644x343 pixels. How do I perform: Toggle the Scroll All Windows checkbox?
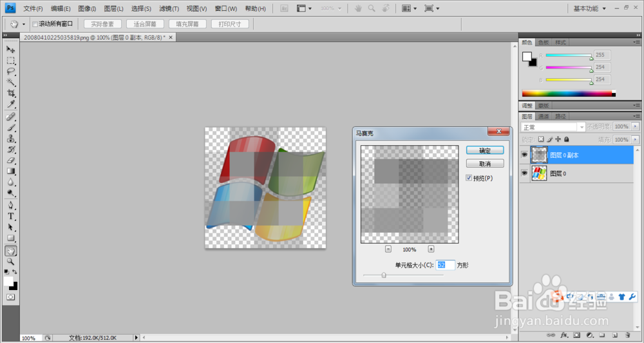[35, 24]
